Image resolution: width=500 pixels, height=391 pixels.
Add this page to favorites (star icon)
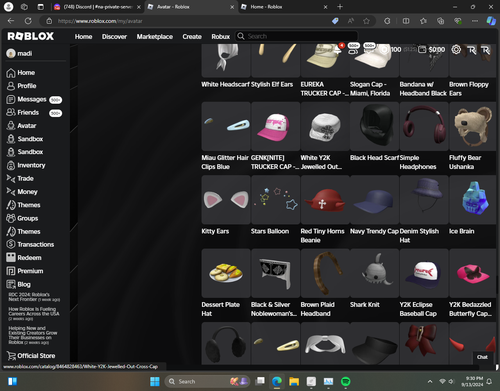366,21
